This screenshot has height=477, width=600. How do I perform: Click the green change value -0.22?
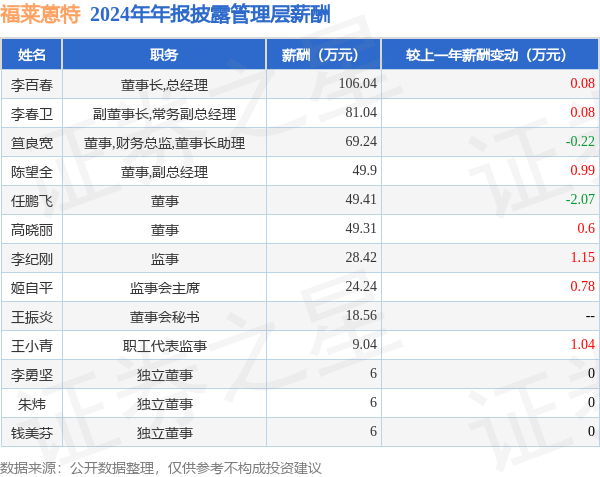(580, 141)
